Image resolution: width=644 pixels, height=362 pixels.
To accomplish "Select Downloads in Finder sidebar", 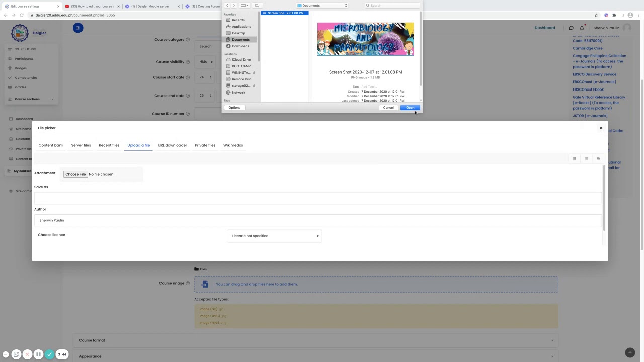I will pyautogui.click(x=240, y=46).
